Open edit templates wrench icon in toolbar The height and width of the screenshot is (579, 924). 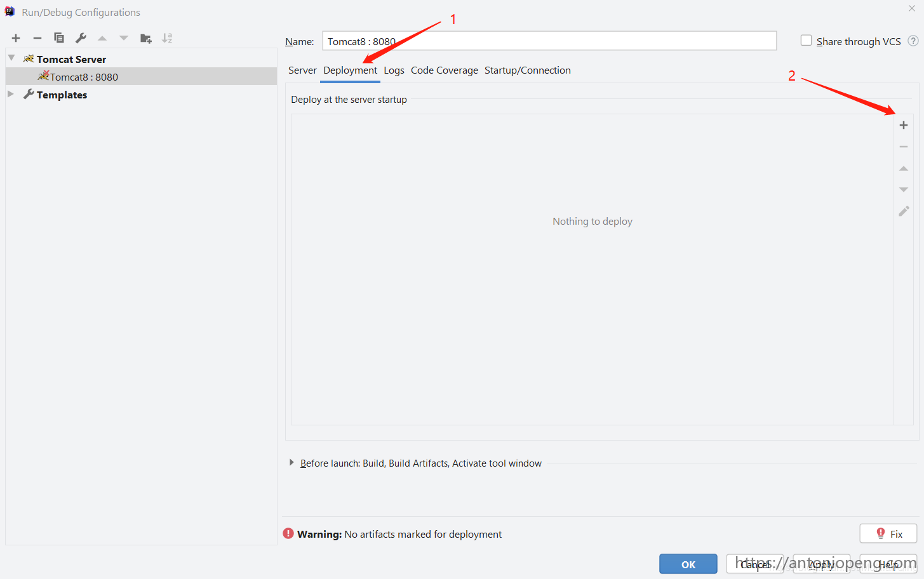point(81,38)
